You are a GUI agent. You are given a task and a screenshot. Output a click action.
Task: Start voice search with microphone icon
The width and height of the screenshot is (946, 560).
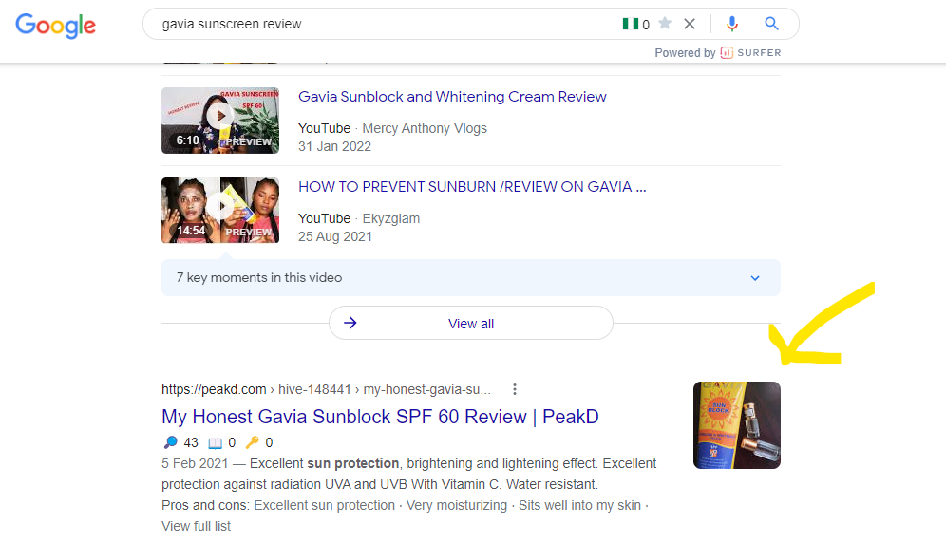pyautogui.click(x=732, y=24)
